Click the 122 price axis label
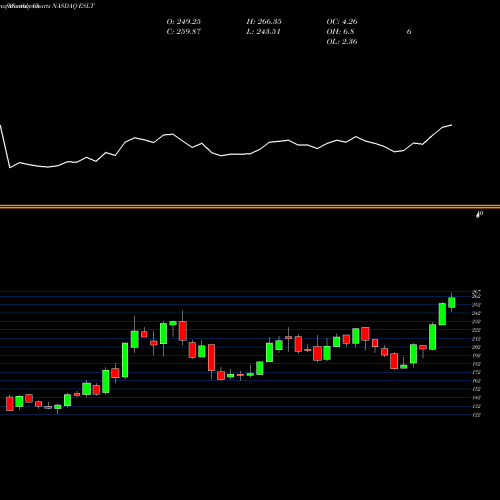Screen dimensions: 500x500 click(x=476, y=415)
